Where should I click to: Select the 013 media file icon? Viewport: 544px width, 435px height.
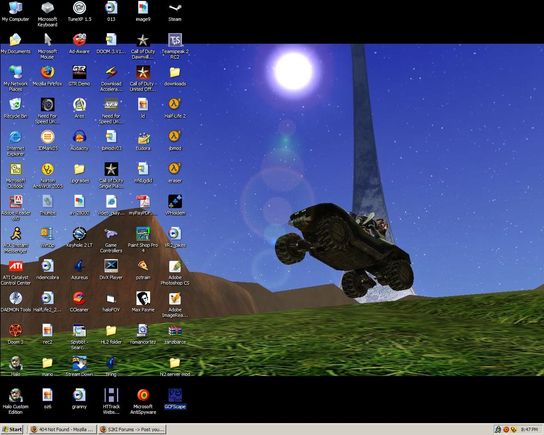111,11
